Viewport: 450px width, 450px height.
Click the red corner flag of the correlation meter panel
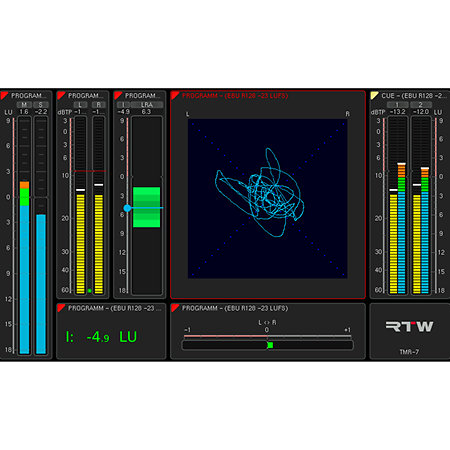[x=175, y=307]
